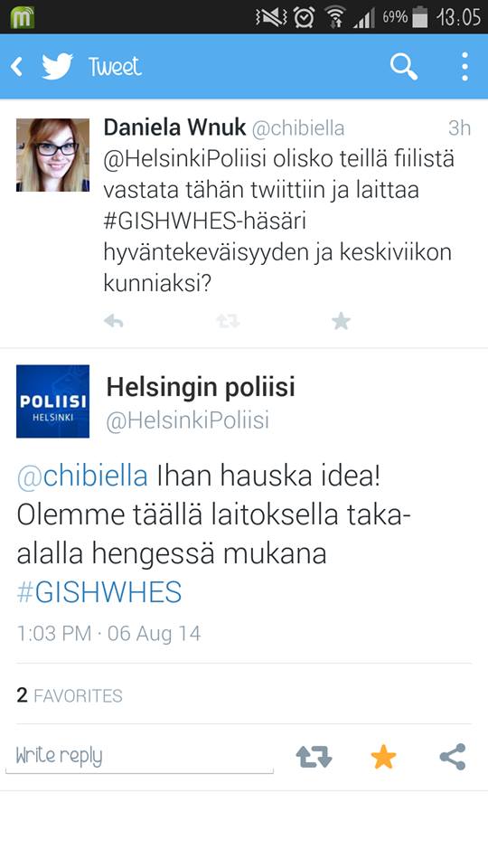Open Poliisi Helsinki avatar

point(52,401)
